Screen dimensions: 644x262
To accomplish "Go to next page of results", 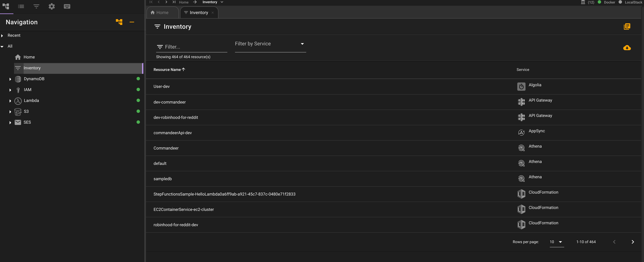I will pyautogui.click(x=633, y=242).
